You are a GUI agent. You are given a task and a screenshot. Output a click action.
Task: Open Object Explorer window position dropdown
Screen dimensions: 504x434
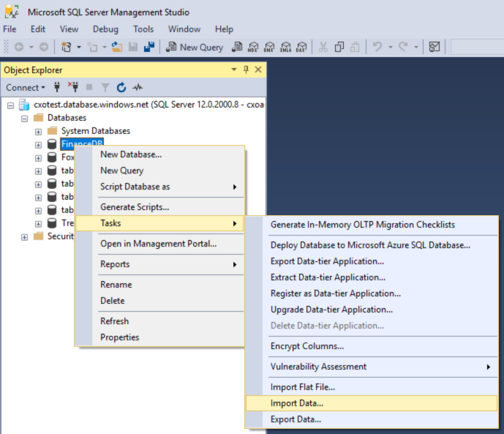point(234,70)
